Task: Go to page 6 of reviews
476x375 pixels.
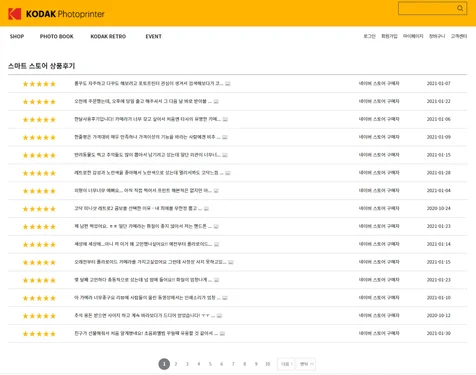Action: [222, 364]
